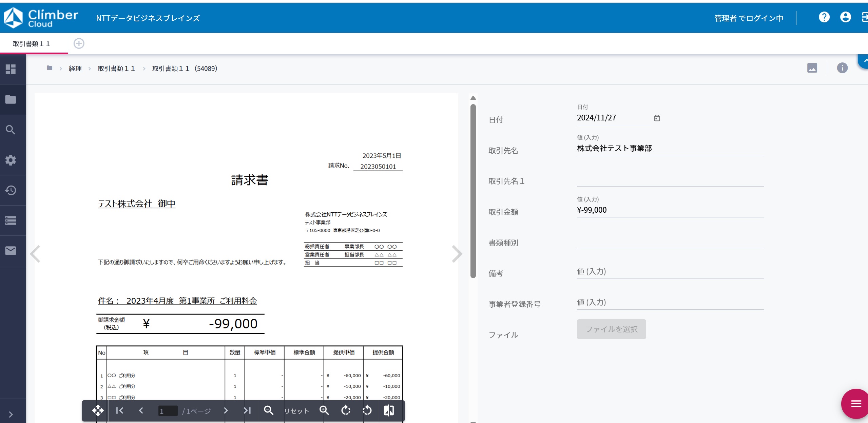
Task: Open help from the top bar
Action: [x=825, y=17]
